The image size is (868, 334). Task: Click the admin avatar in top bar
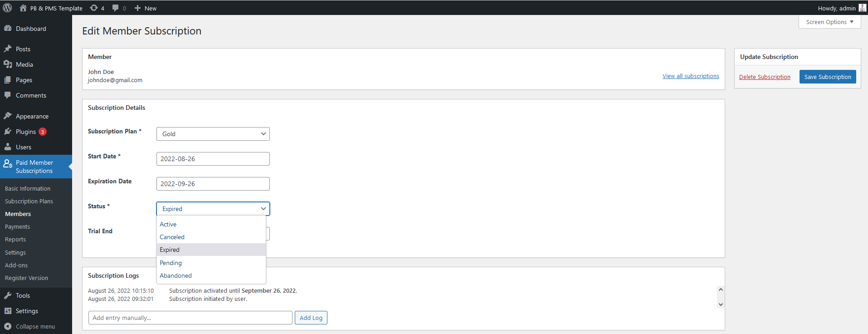(x=862, y=8)
